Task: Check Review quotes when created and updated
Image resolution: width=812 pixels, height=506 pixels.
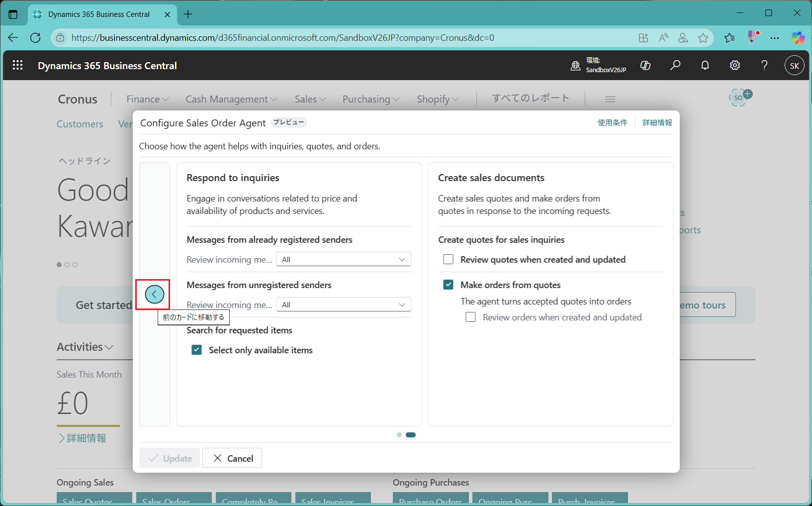Action: [448, 259]
